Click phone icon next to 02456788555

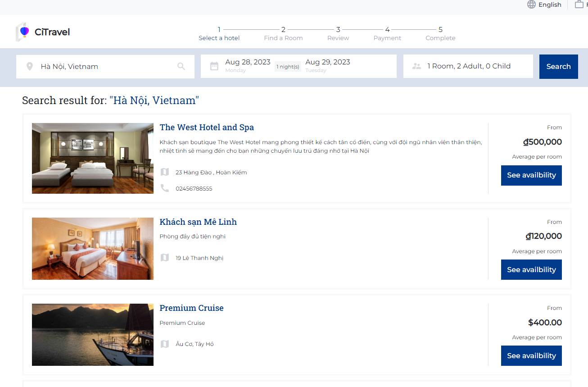165,188
